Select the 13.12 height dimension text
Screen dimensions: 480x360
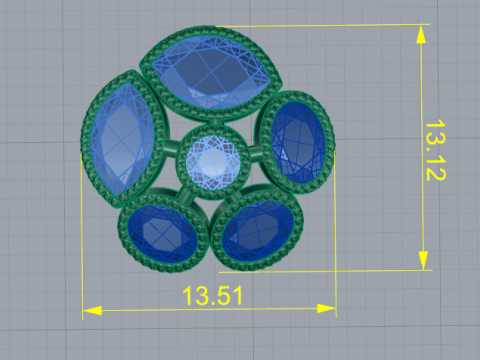[x=435, y=150]
